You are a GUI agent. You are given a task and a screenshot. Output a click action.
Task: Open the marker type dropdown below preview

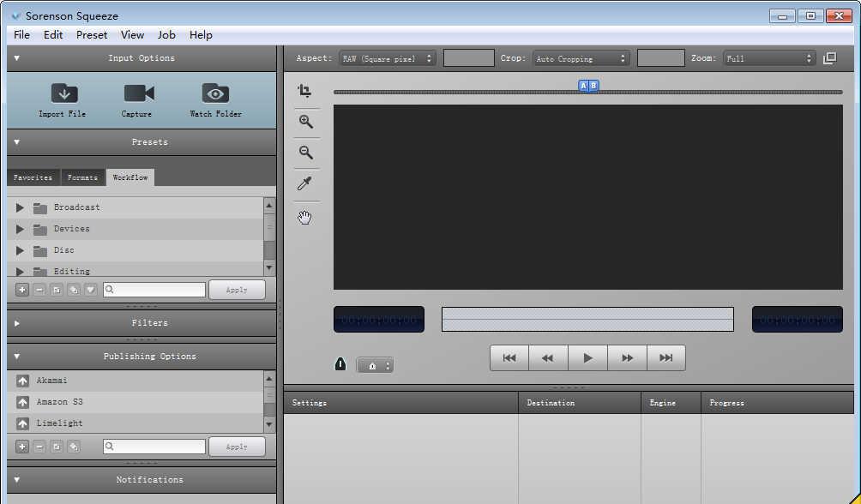(x=375, y=365)
